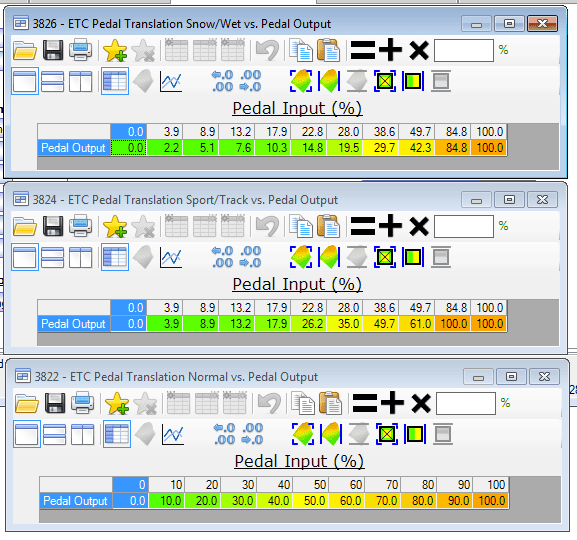Toggle grid table view in Normal window
Screen dimensions: 577x540
point(117,434)
